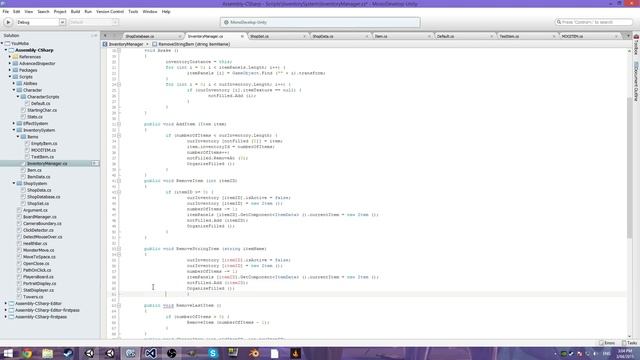Collapse the InventorySystem folder
The height and width of the screenshot is (360, 640).
tap(14, 130)
